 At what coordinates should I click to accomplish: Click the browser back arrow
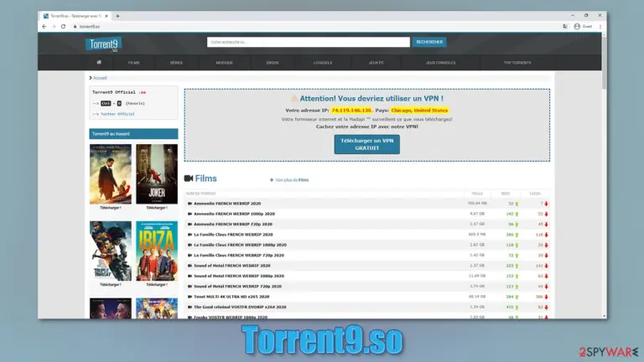tap(44, 26)
